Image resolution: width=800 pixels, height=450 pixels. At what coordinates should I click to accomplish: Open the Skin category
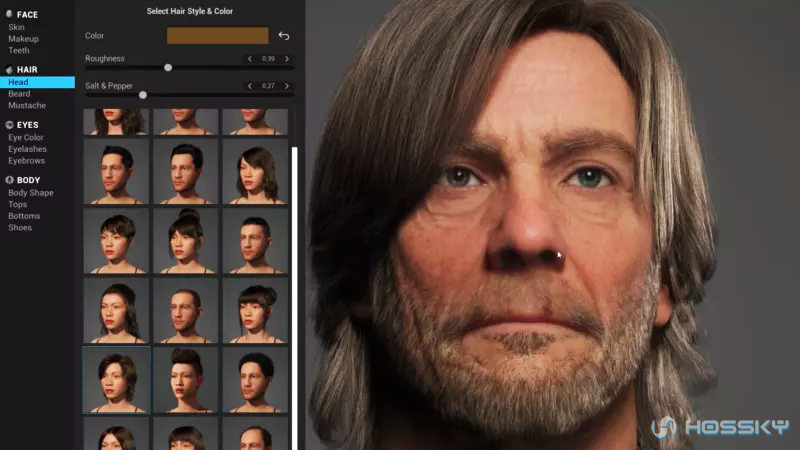tap(16, 27)
